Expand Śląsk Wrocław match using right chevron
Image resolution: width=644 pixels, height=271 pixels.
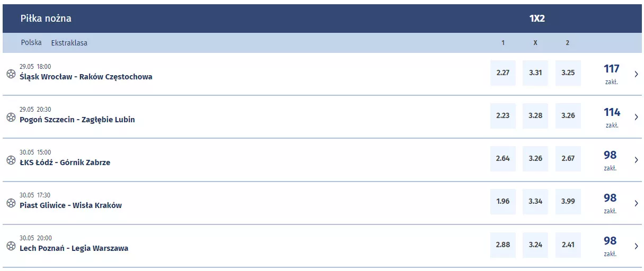pos(636,74)
